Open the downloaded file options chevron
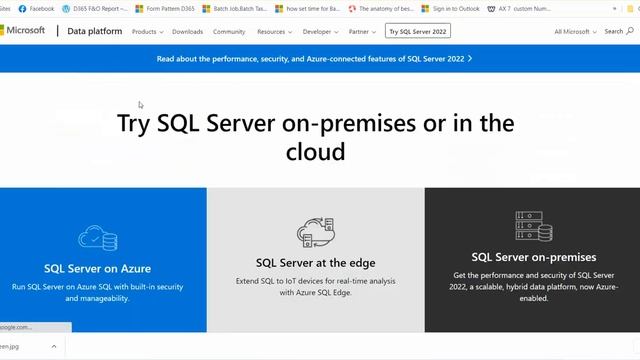640x360 pixels. (x=54, y=347)
